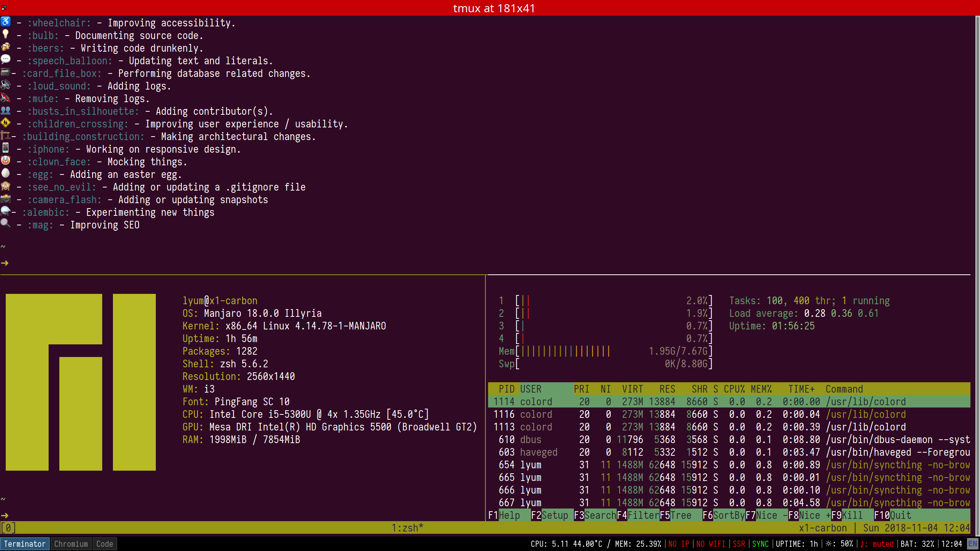Image resolution: width=980 pixels, height=551 pixels.
Task: Sort htop by CPU% column header
Action: coord(734,389)
